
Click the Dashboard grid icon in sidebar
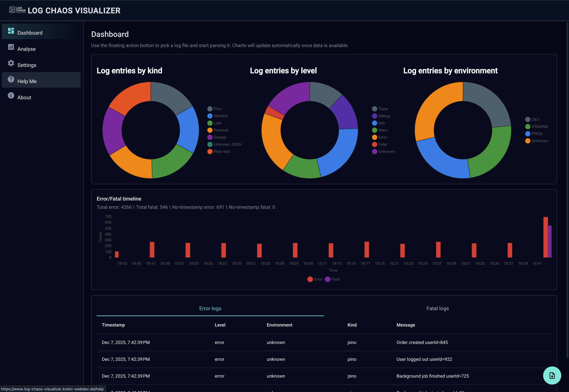[x=11, y=31]
